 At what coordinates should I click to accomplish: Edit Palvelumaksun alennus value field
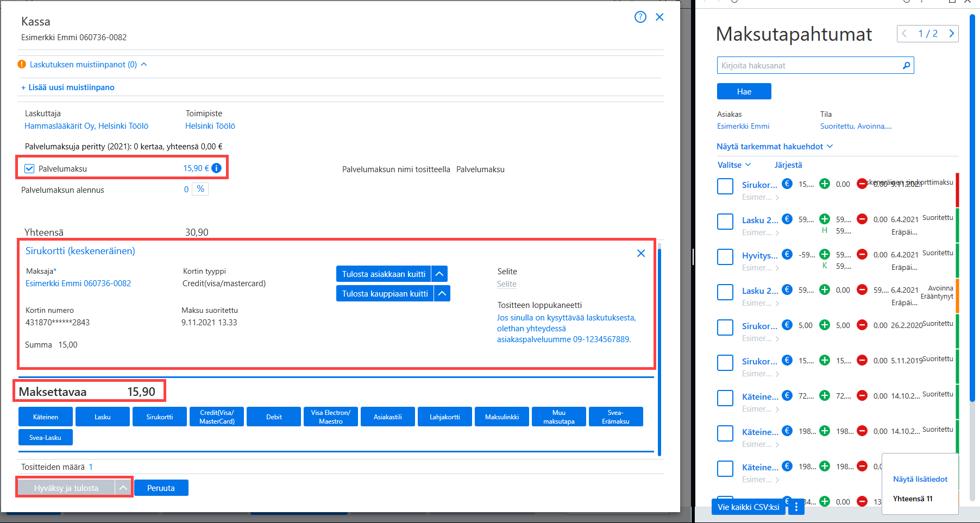pos(186,190)
